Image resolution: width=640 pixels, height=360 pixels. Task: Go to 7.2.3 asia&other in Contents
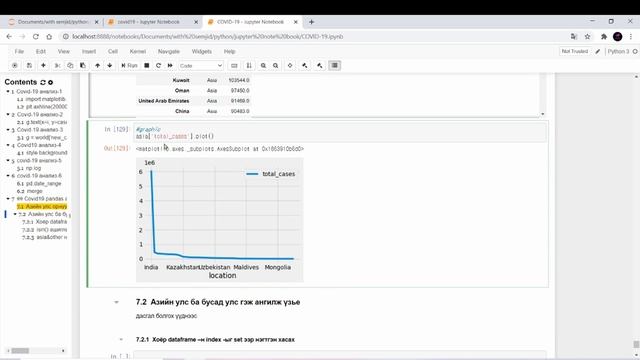coord(44,237)
